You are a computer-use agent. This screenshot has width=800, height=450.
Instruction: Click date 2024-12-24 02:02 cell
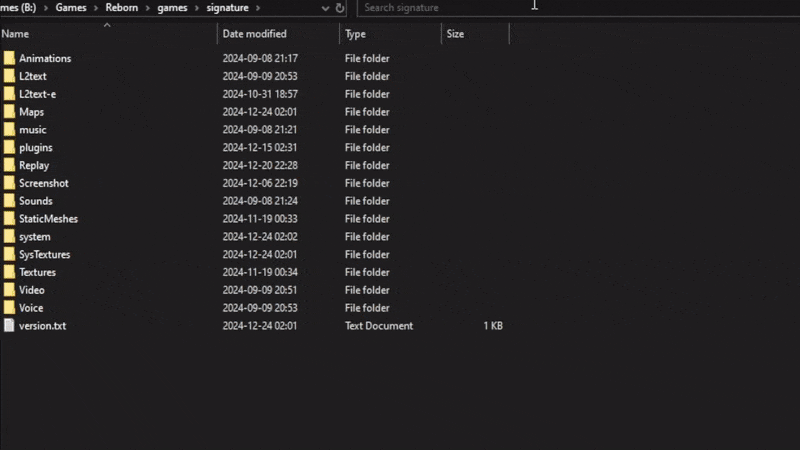260,237
